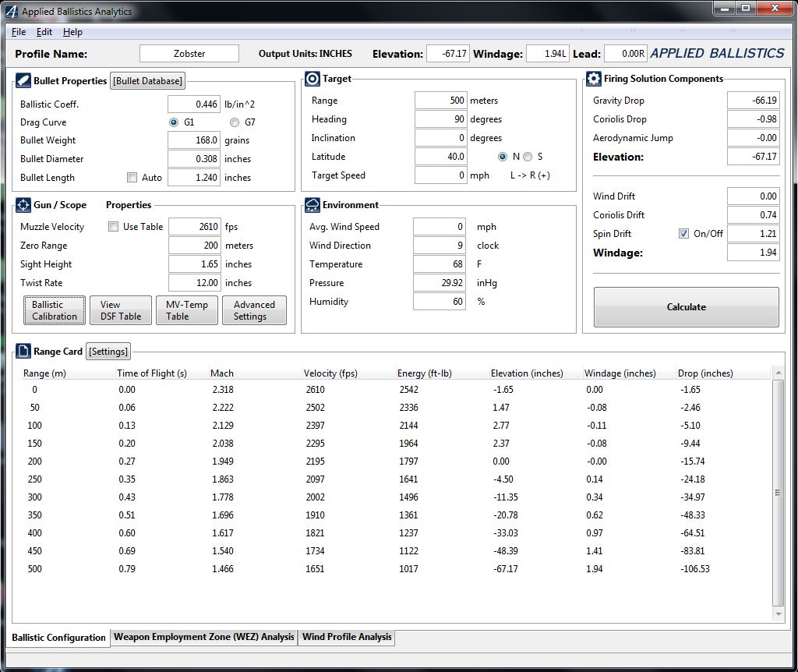This screenshot has width=798, height=672.
Task: Click the Environment cloud icon
Action: tap(312, 205)
